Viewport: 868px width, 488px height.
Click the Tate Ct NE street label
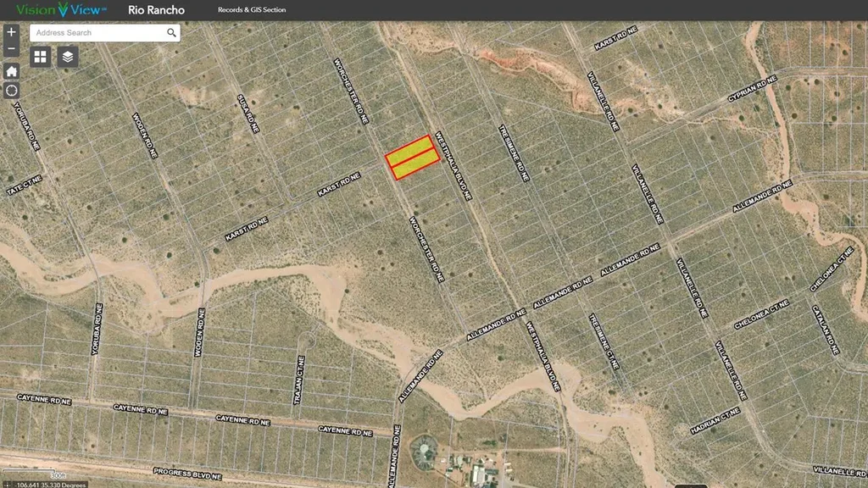(25, 186)
